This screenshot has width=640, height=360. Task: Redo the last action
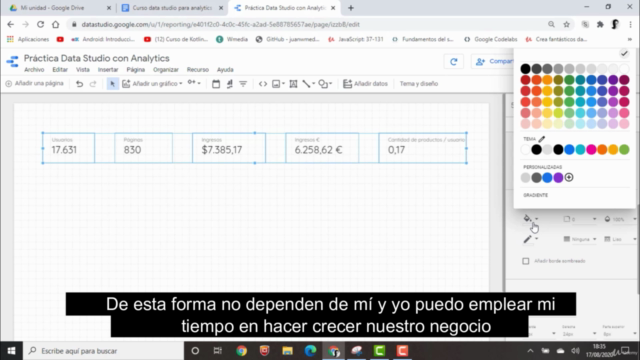[93, 84]
